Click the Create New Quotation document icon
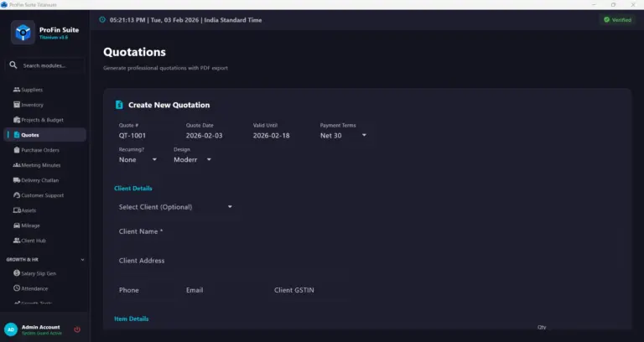 [x=119, y=105]
